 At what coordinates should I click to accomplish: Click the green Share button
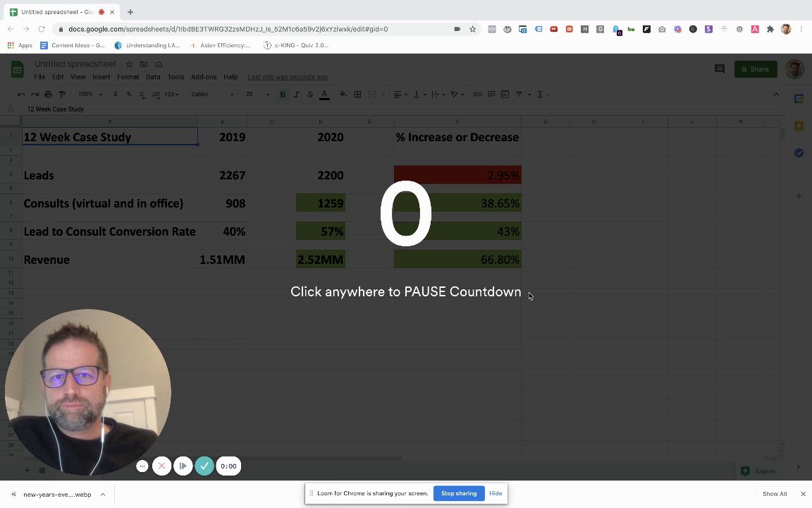point(756,69)
